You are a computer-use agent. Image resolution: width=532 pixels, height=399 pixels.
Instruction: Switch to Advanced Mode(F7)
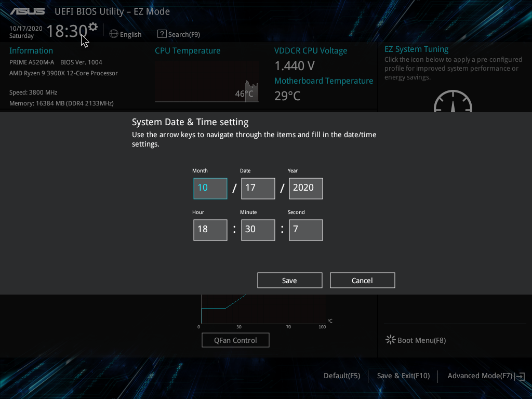click(x=480, y=376)
